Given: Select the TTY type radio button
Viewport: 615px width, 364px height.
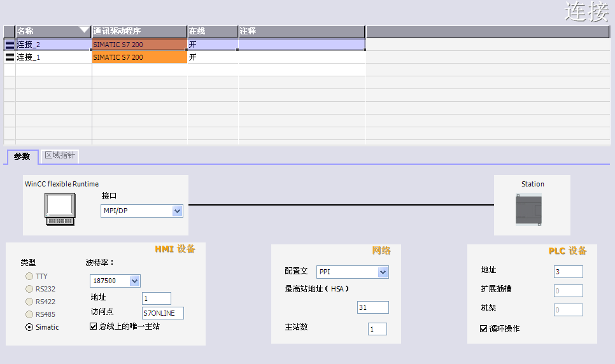Looking at the screenshot, I should (x=29, y=276).
